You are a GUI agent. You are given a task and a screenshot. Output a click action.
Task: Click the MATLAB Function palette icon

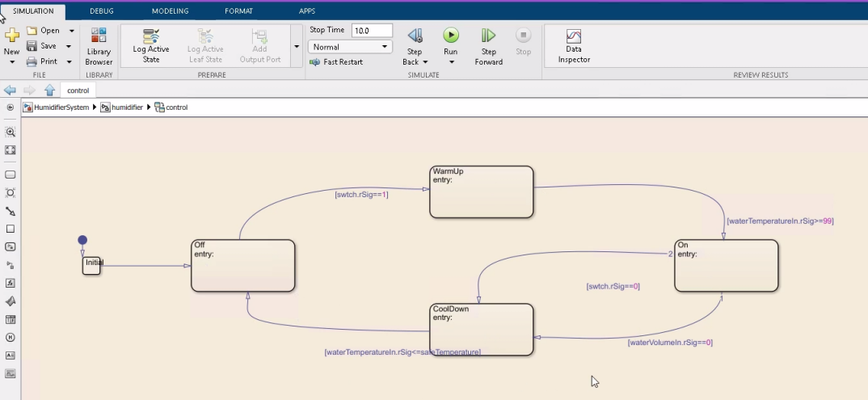[x=11, y=283]
